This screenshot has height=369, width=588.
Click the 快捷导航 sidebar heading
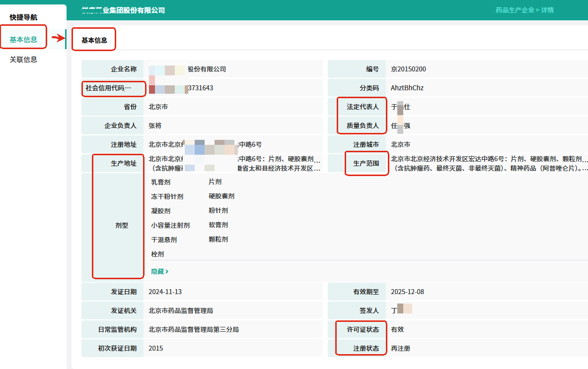pos(23,17)
